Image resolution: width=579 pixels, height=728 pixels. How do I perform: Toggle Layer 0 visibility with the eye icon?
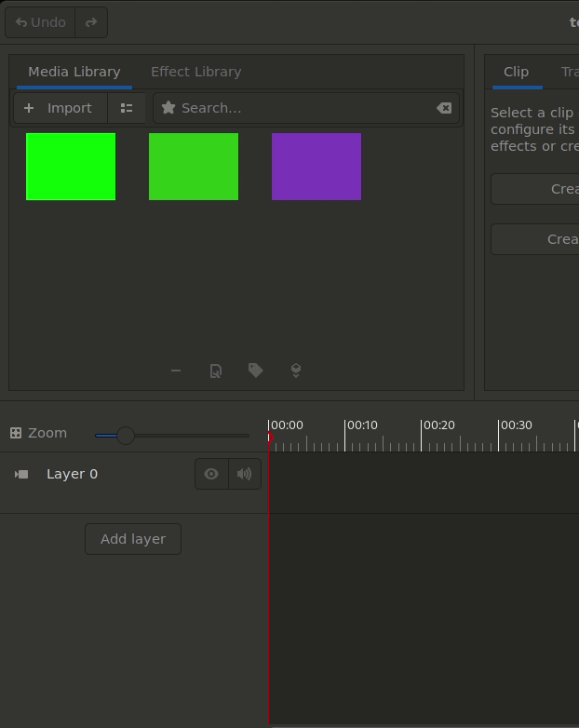click(211, 474)
